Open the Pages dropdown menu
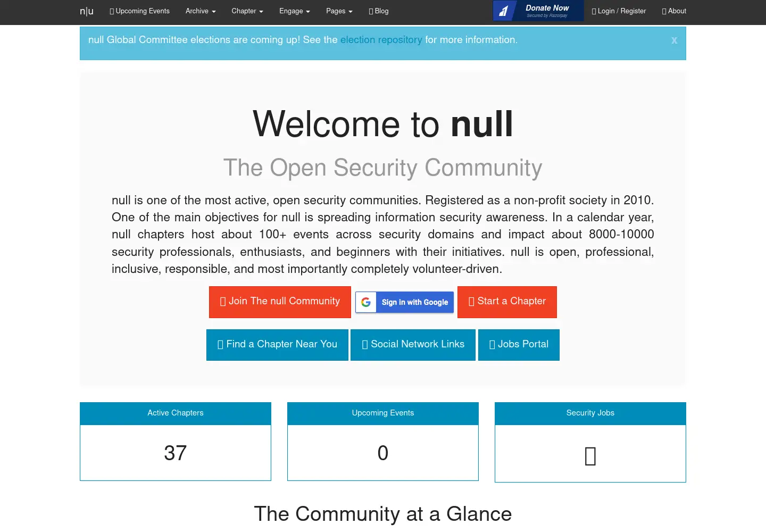Viewport: 766px width, 532px height. 339,11
